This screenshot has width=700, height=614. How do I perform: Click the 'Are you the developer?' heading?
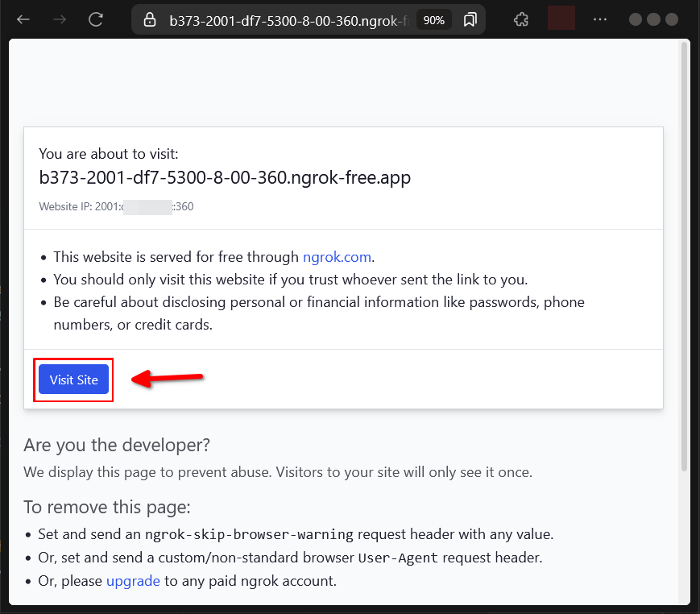(x=117, y=446)
